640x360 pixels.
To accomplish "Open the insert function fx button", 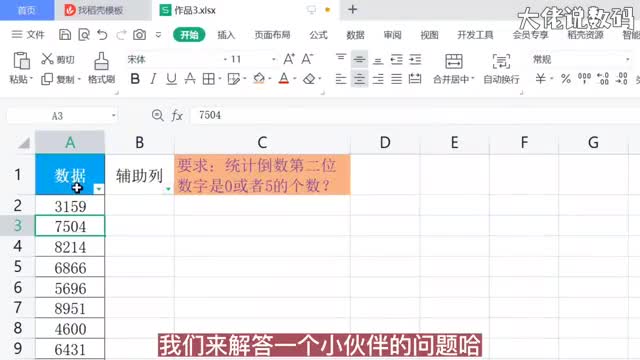I will click(177, 116).
